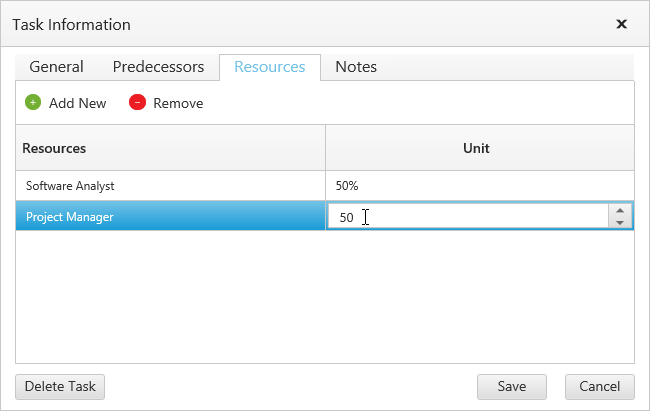Go to the Notes tab
The height and width of the screenshot is (411, 650).
356,67
